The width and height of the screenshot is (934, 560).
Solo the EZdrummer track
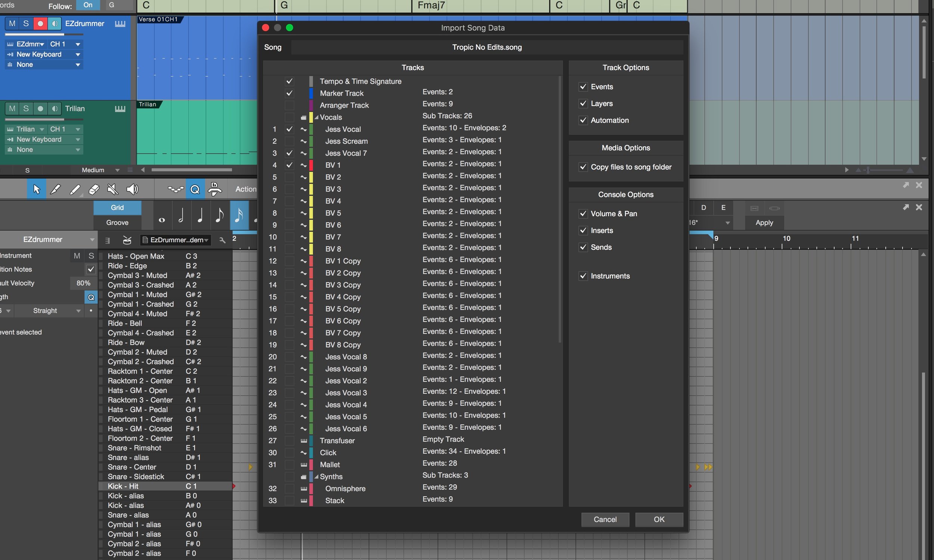click(26, 24)
